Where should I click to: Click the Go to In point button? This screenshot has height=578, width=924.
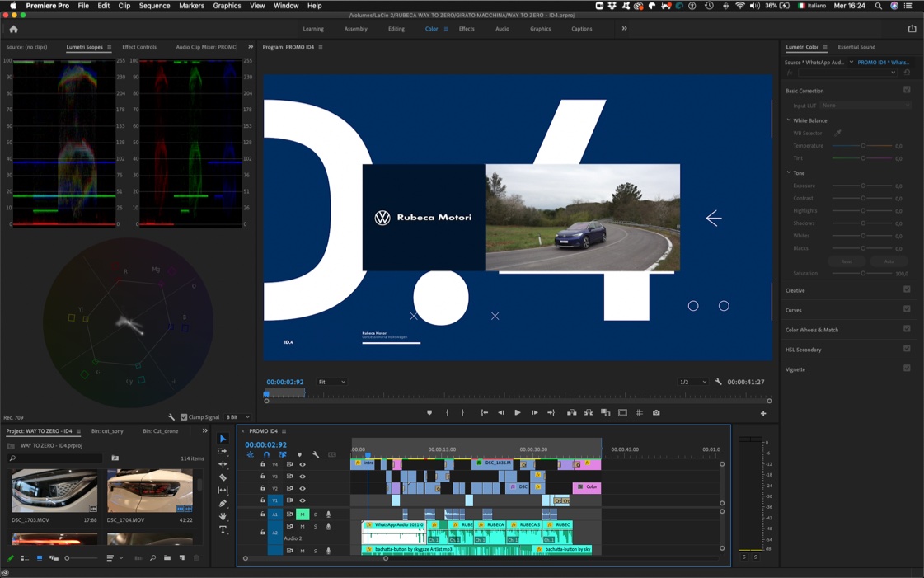484,413
